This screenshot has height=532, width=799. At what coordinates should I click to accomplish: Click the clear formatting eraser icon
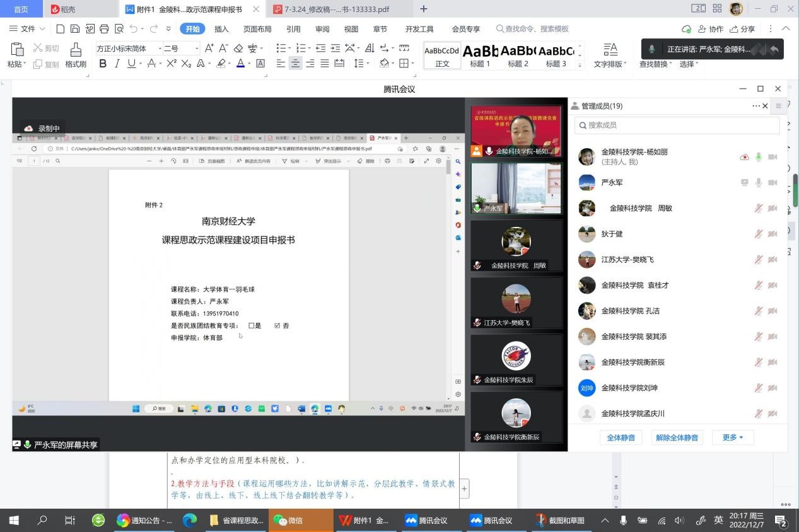(x=238, y=49)
